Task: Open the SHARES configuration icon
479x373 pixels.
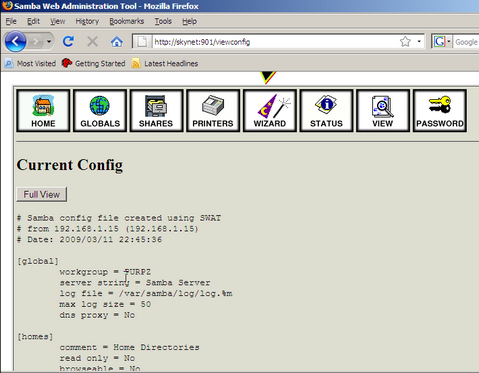Action: pos(156,111)
